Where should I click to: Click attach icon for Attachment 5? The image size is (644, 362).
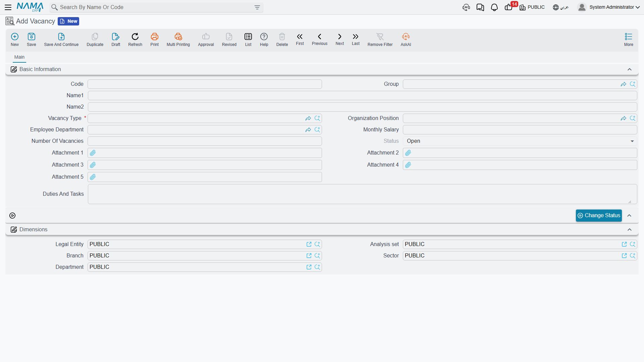pyautogui.click(x=93, y=177)
